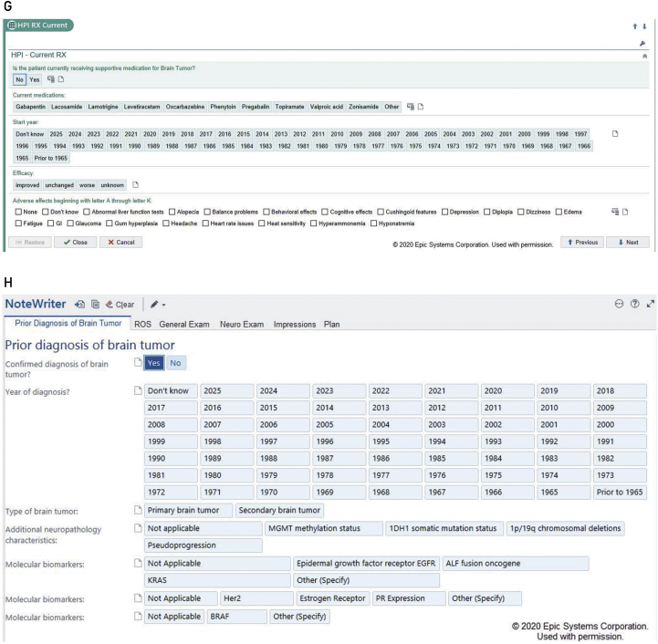Click the note icon next to Year of diagnosis
Viewport: 658px width, 644px height.
click(x=137, y=391)
